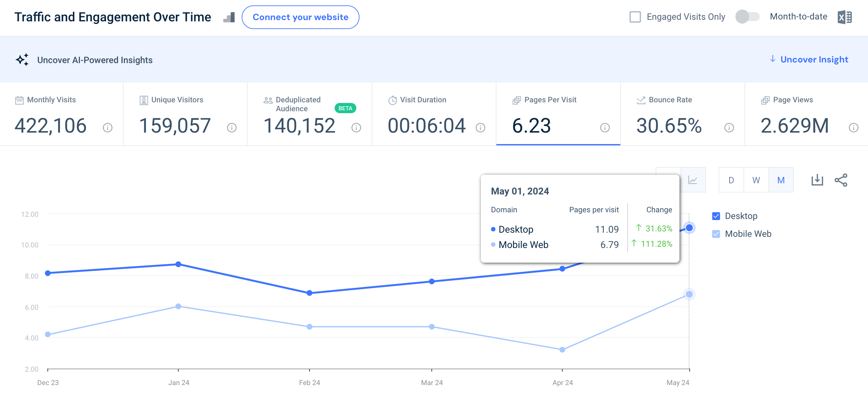Screen dimensions: 868x401
Task: Click the download chart icon
Action: [817, 180]
